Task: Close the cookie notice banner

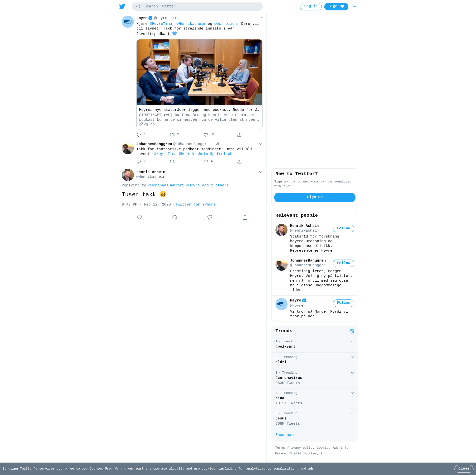Action: (464, 469)
